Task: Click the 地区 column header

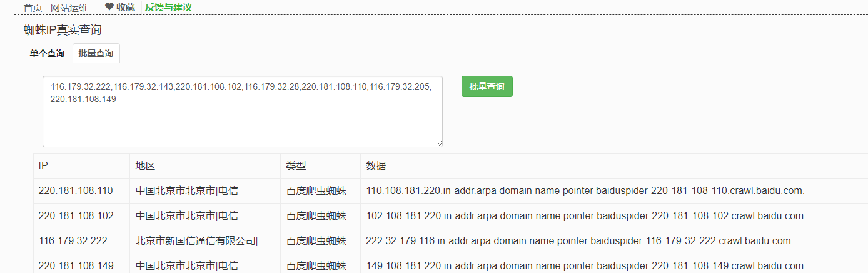Action: point(205,166)
